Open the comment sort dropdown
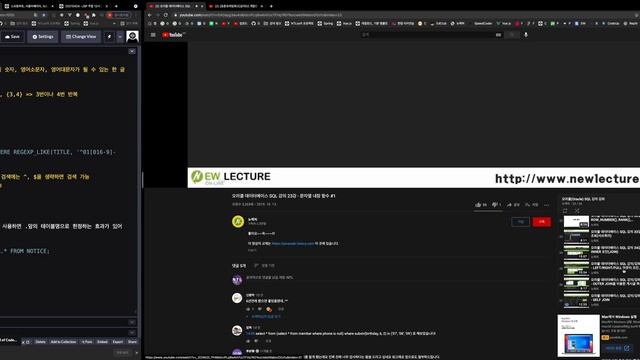Viewport: 640px width, 360px height. click(x=264, y=266)
